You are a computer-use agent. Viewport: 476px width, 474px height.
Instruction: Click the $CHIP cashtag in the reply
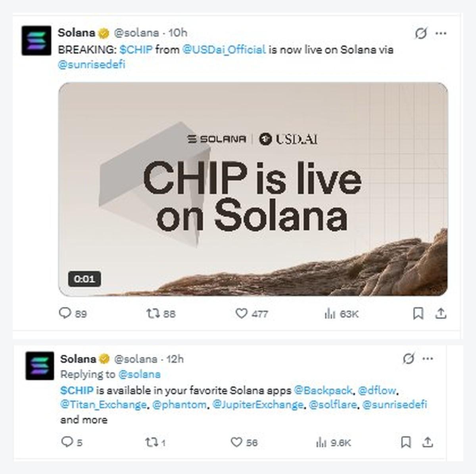click(x=76, y=390)
